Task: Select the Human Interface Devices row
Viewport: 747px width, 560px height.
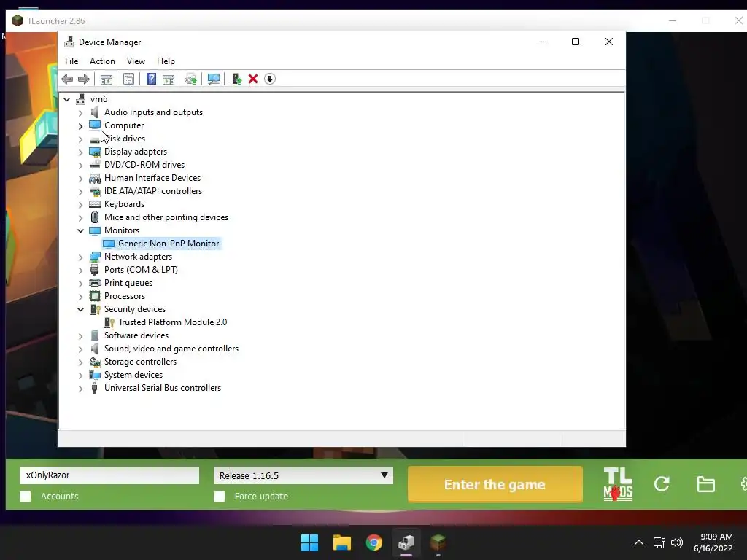Action: coord(152,178)
